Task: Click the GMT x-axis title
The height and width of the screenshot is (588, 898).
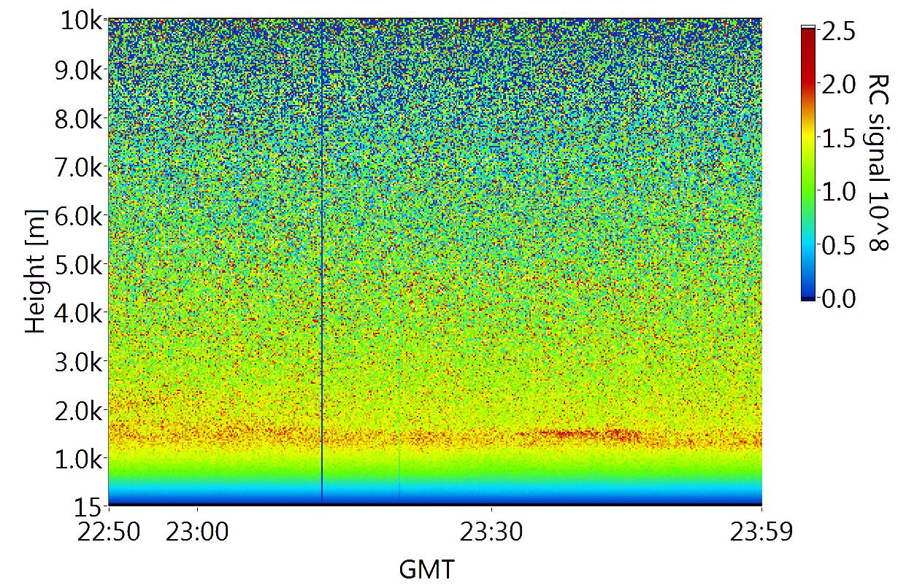Action: pyautogui.click(x=426, y=569)
